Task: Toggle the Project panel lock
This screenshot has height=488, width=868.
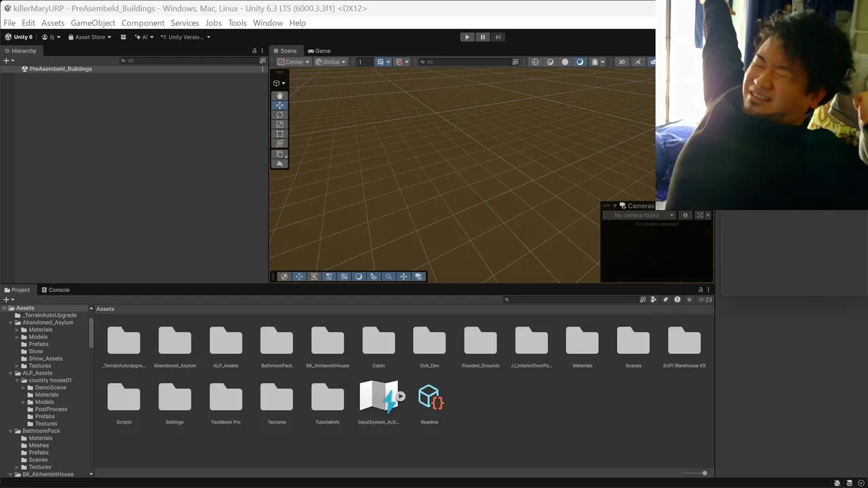Action: (x=701, y=290)
